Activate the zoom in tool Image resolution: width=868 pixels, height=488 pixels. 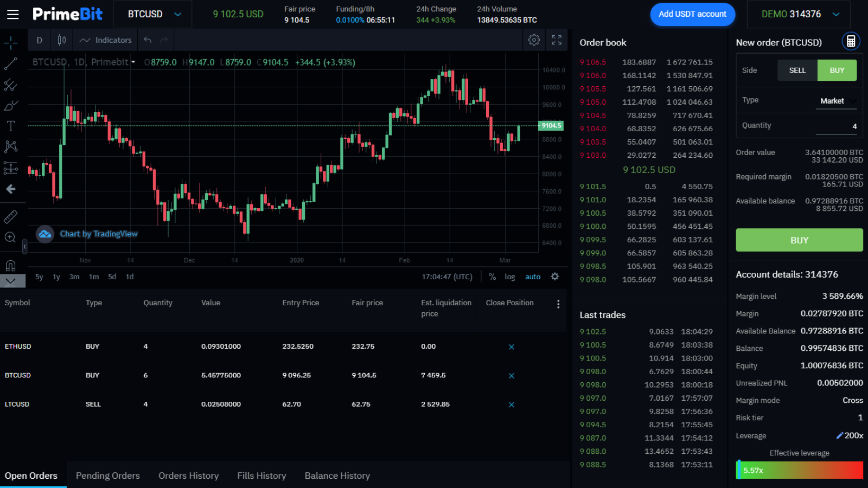[11, 237]
